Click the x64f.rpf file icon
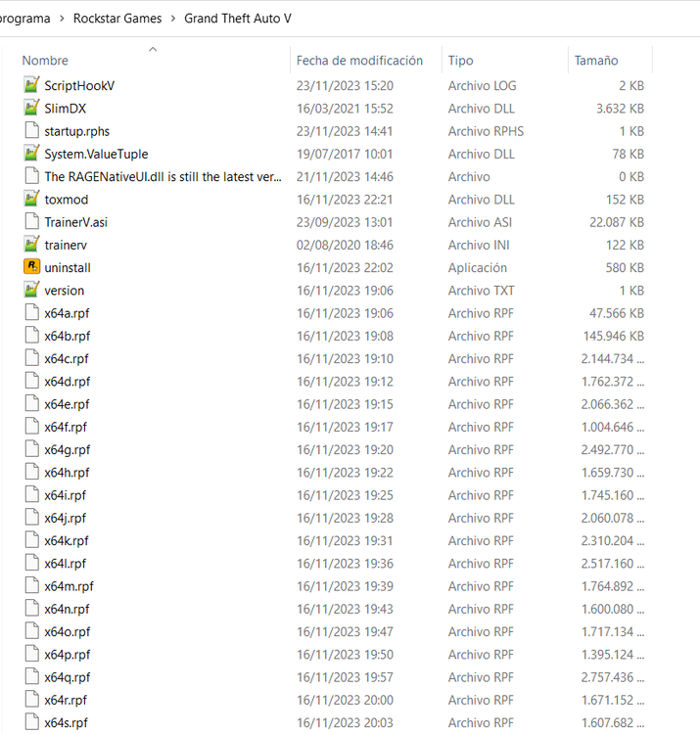Screen dimensions: 700x734 pos(31,427)
